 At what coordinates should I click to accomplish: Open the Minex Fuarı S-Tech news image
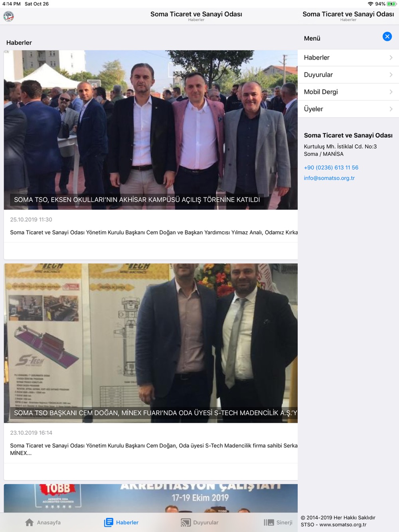coord(151,343)
